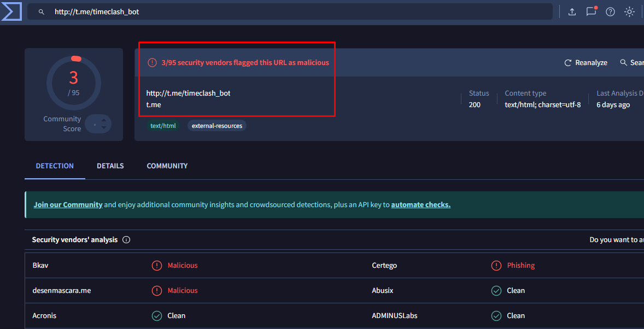Select the DETECTION tab
Screen dimensions: 644x329
point(55,166)
